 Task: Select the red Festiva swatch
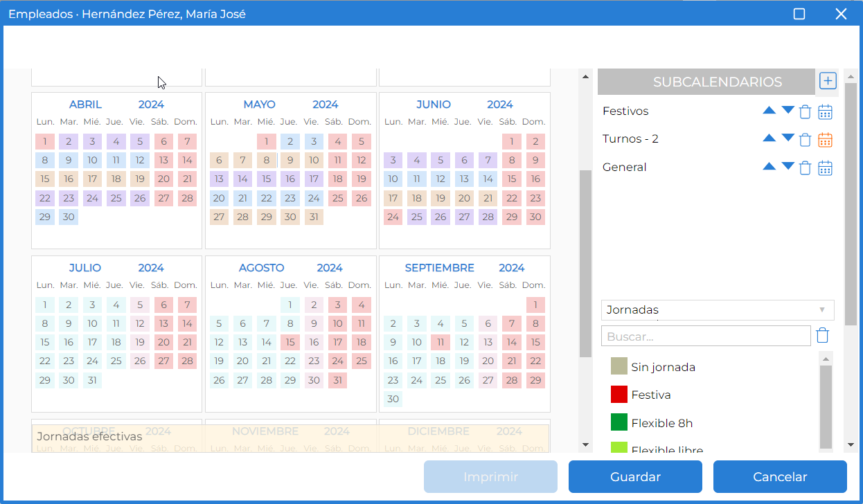619,395
